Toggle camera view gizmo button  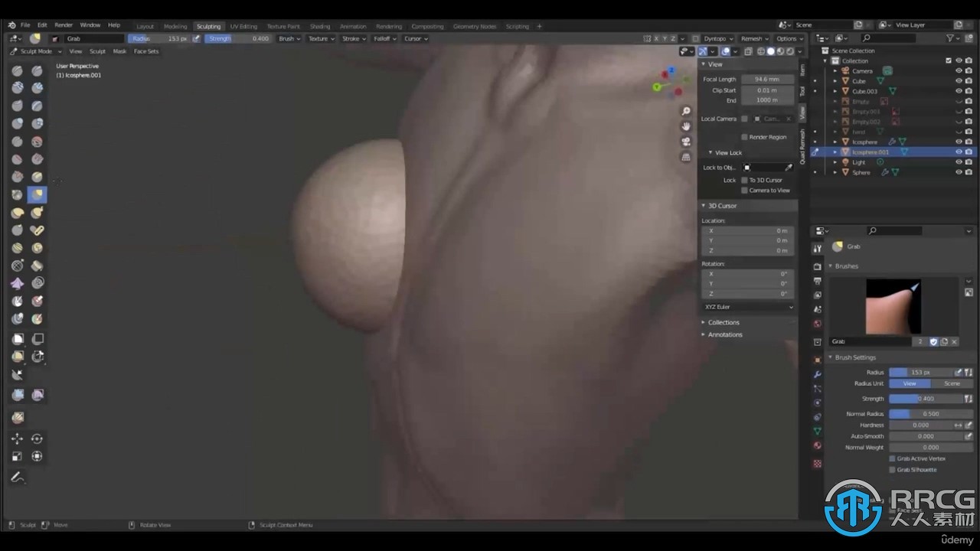(686, 142)
